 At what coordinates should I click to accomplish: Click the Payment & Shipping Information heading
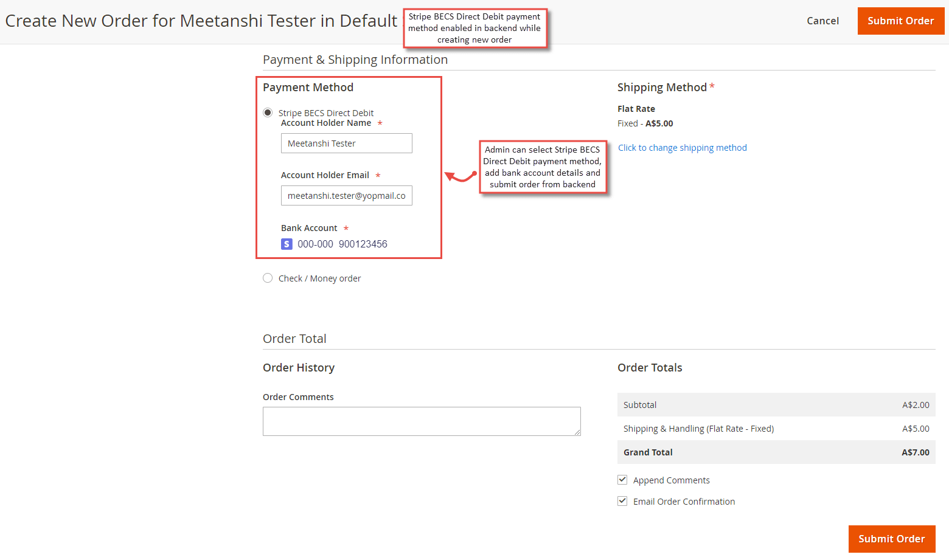pyautogui.click(x=355, y=59)
